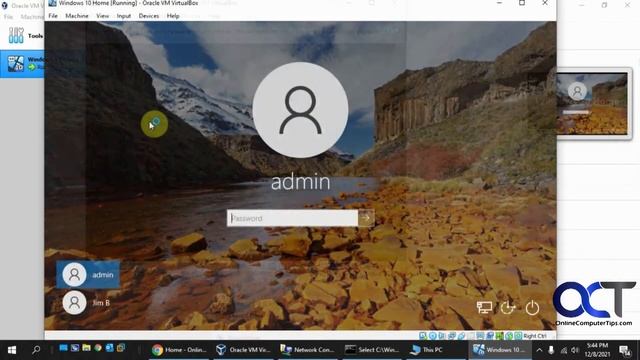Switch to Network Connections taskbar button
The width and height of the screenshot is (640, 360).
click(x=307, y=350)
